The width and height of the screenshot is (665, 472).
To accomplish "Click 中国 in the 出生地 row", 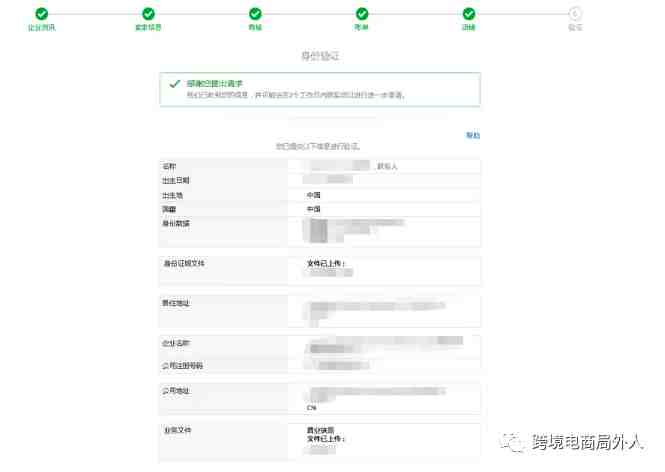I will click(314, 195).
